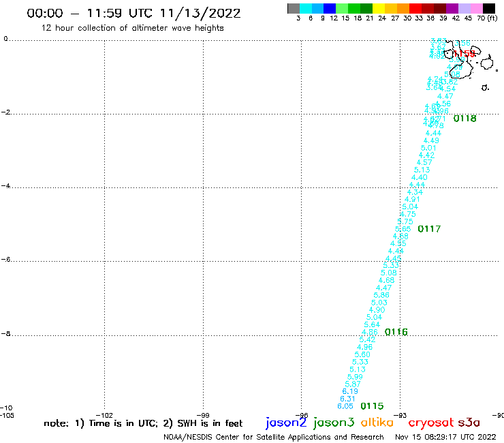Click the green 0117 time marker
This screenshot has width=504, height=443.
(x=429, y=229)
